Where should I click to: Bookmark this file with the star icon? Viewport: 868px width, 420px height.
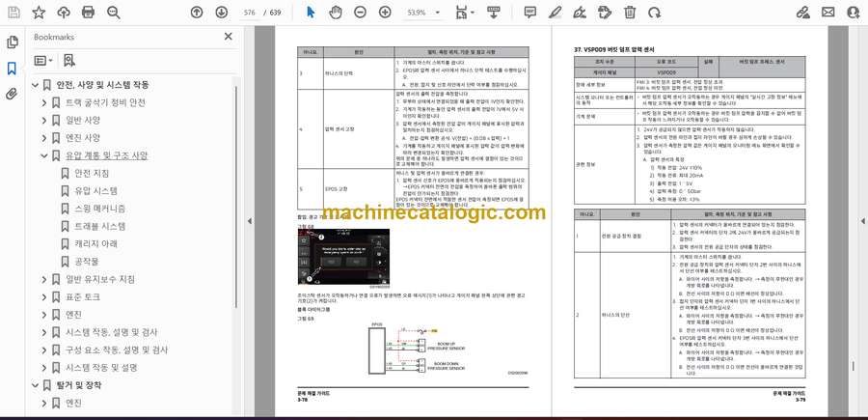point(39,13)
